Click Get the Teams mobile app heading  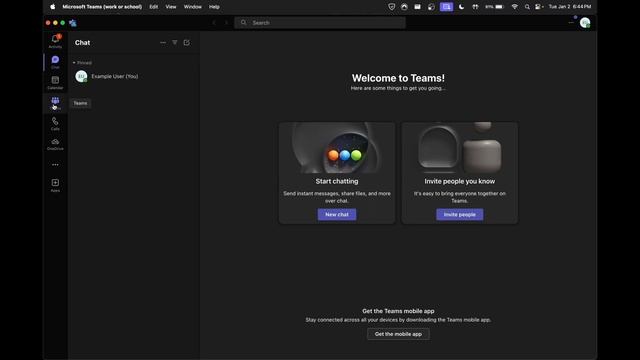point(398,311)
